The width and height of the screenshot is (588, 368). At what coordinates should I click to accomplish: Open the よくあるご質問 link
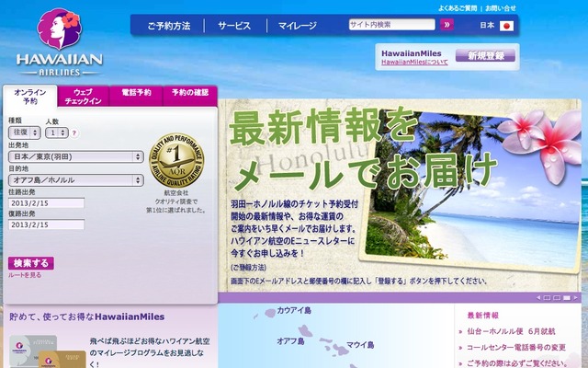tap(458, 8)
